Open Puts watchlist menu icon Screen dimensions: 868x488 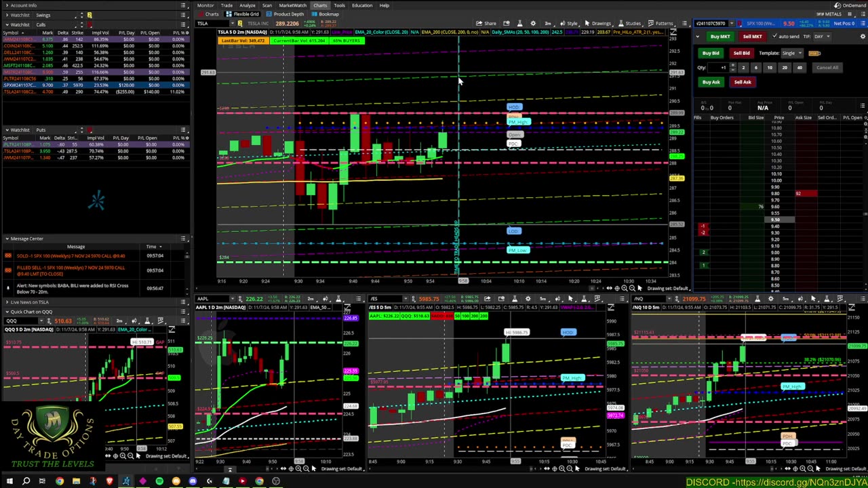point(183,129)
